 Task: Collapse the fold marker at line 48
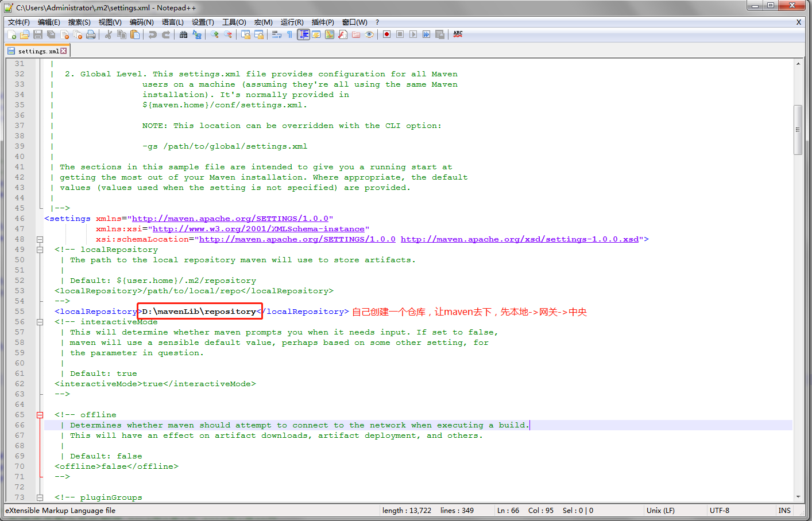(x=40, y=239)
